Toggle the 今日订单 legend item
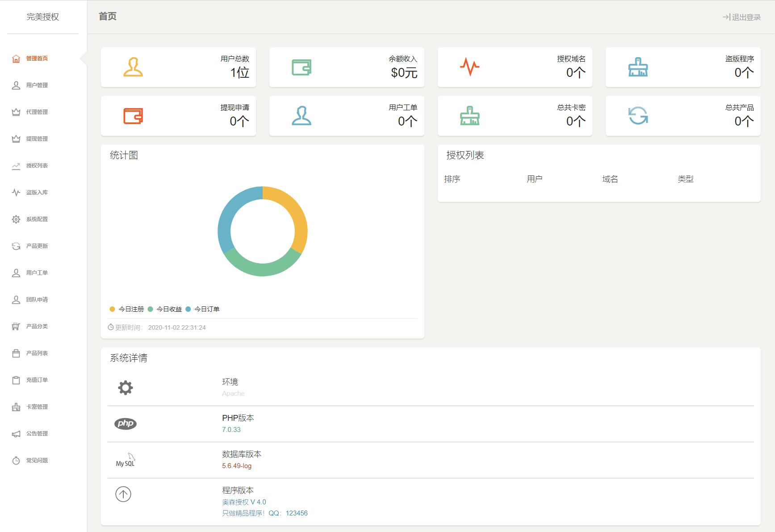Image resolution: width=775 pixels, height=532 pixels. pyautogui.click(x=203, y=309)
